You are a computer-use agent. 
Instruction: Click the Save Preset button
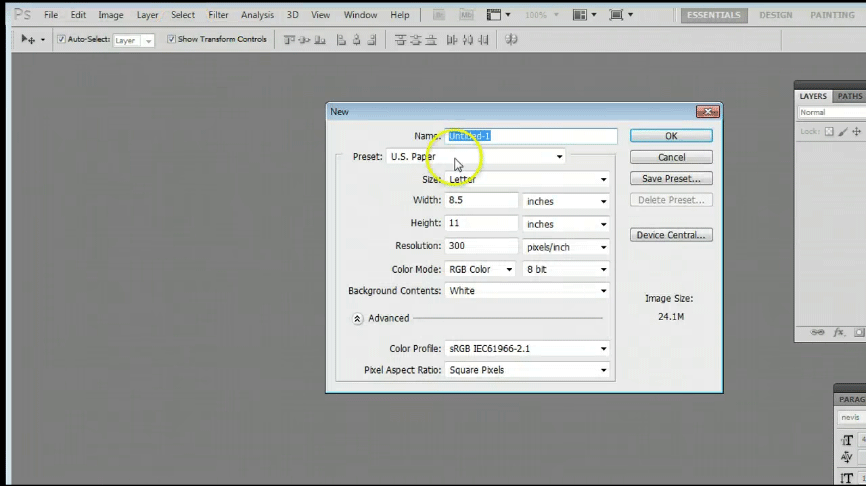pyautogui.click(x=671, y=179)
